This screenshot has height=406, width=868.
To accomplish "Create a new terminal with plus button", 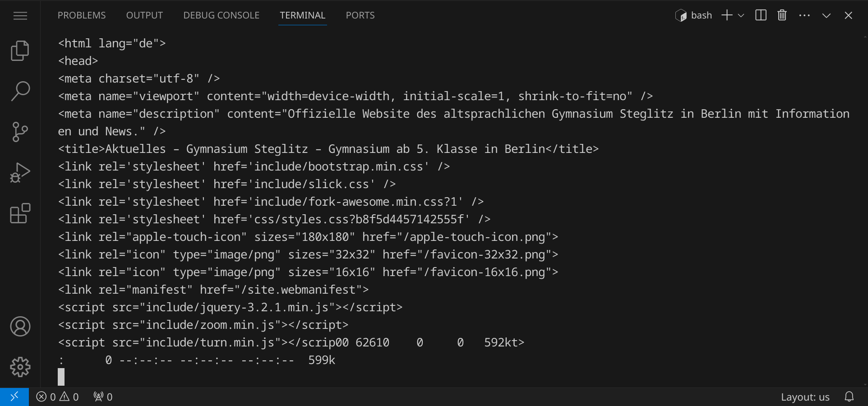I will coord(727,15).
